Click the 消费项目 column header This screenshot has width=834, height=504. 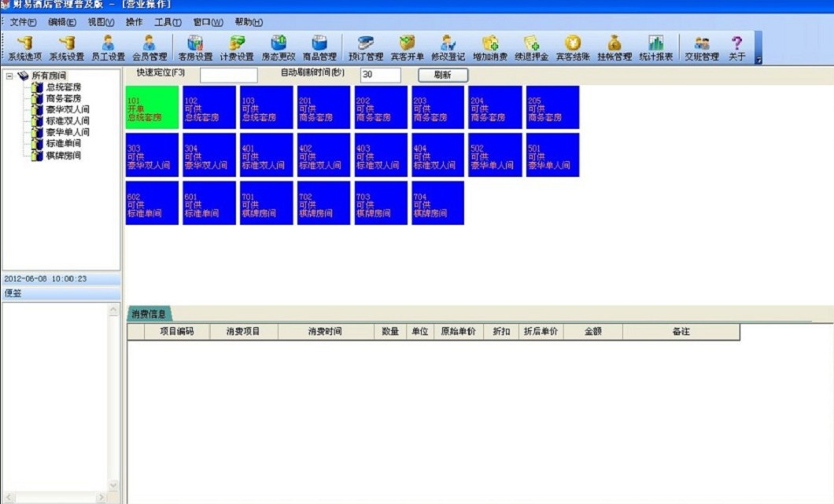coord(244,331)
